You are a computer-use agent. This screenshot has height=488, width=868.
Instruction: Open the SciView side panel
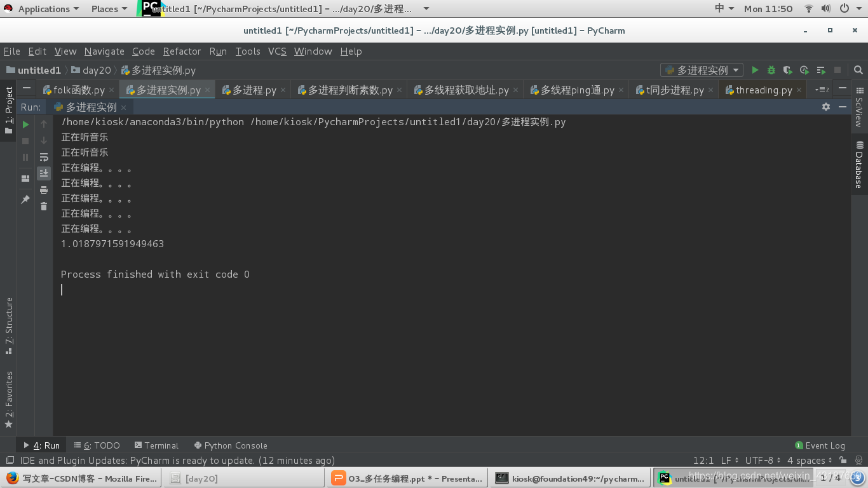(859, 107)
